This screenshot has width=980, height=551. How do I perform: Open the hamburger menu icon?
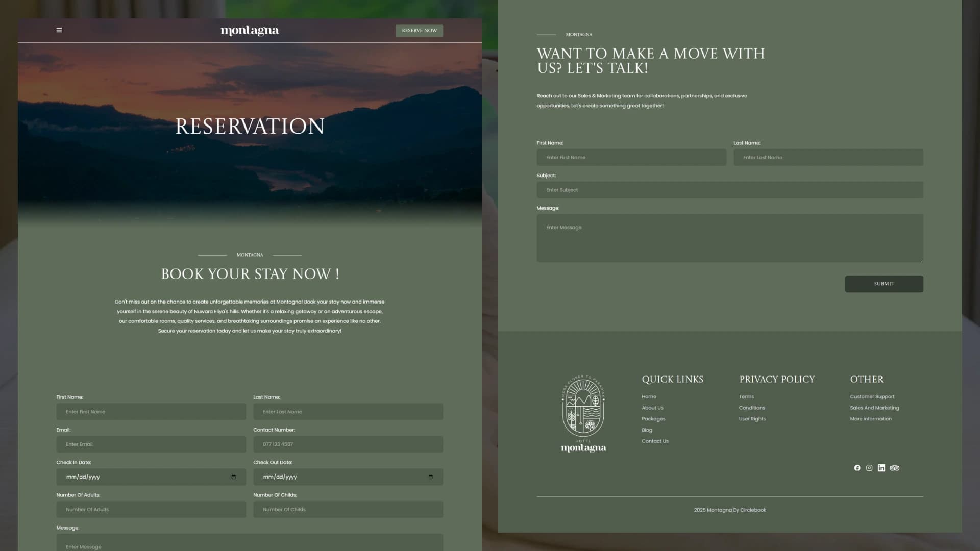[x=59, y=30]
